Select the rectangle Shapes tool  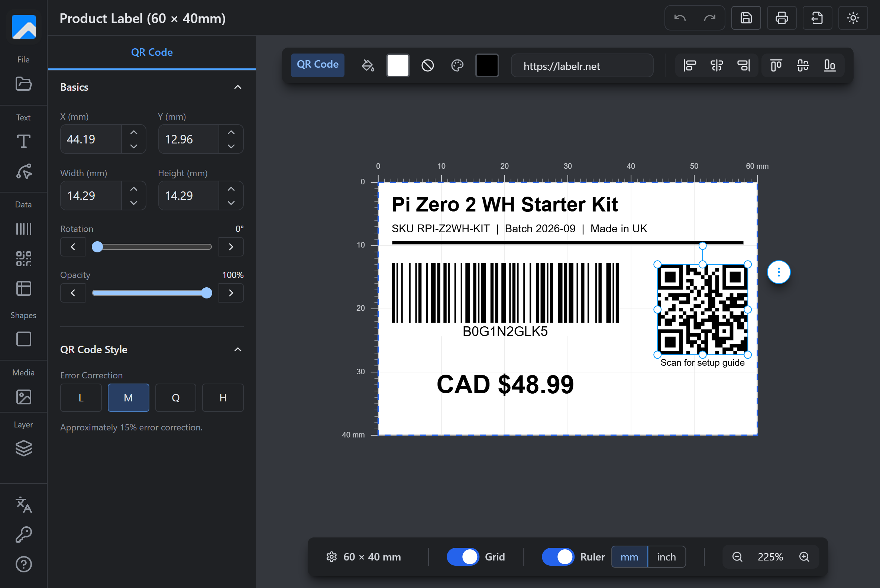(24, 339)
